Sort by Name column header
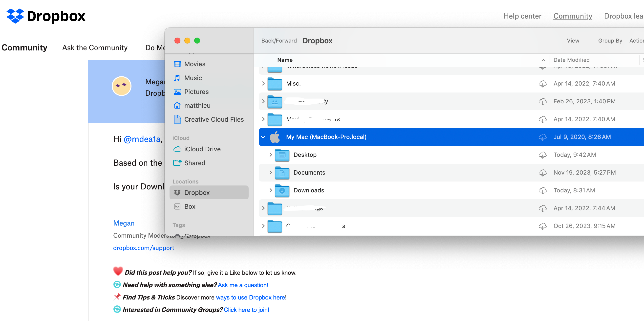The height and width of the screenshot is (321, 644). pos(285,60)
